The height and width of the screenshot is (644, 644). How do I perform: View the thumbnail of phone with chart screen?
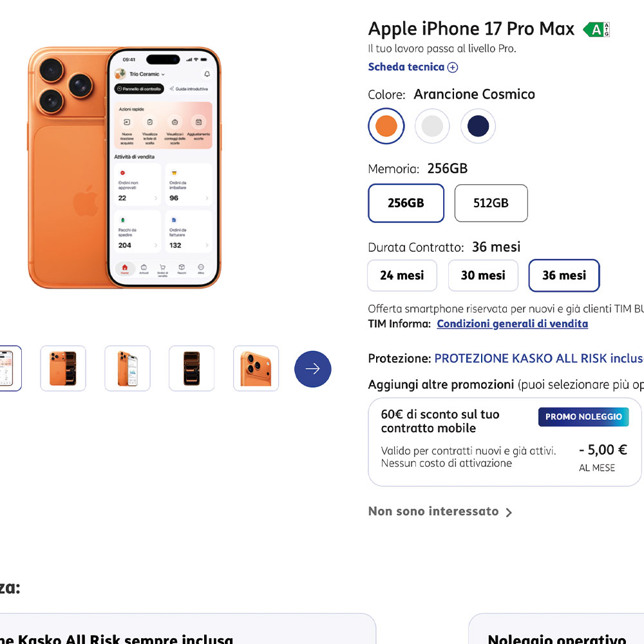128,368
